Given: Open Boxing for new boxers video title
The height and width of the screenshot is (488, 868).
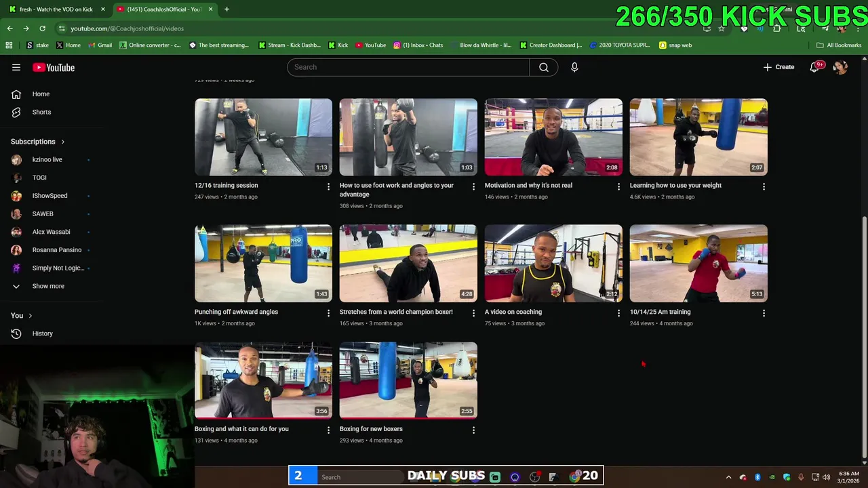Looking at the screenshot, I should (371, 429).
